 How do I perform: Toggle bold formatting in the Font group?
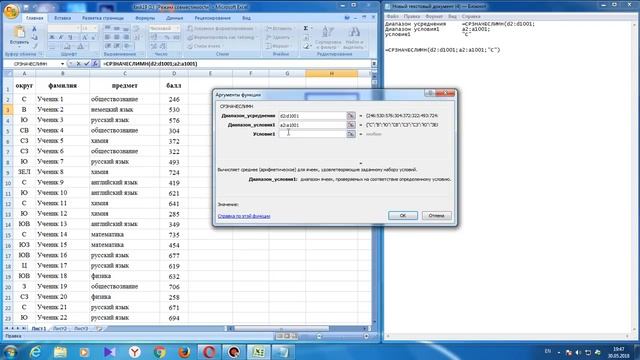pos(52,37)
